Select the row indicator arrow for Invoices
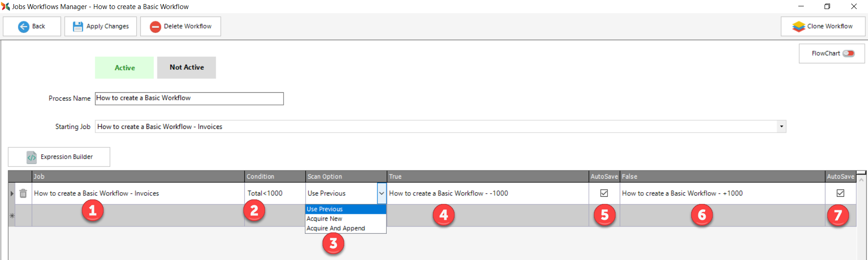This screenshot has height=260, width=868. click(x=12, y=194)
